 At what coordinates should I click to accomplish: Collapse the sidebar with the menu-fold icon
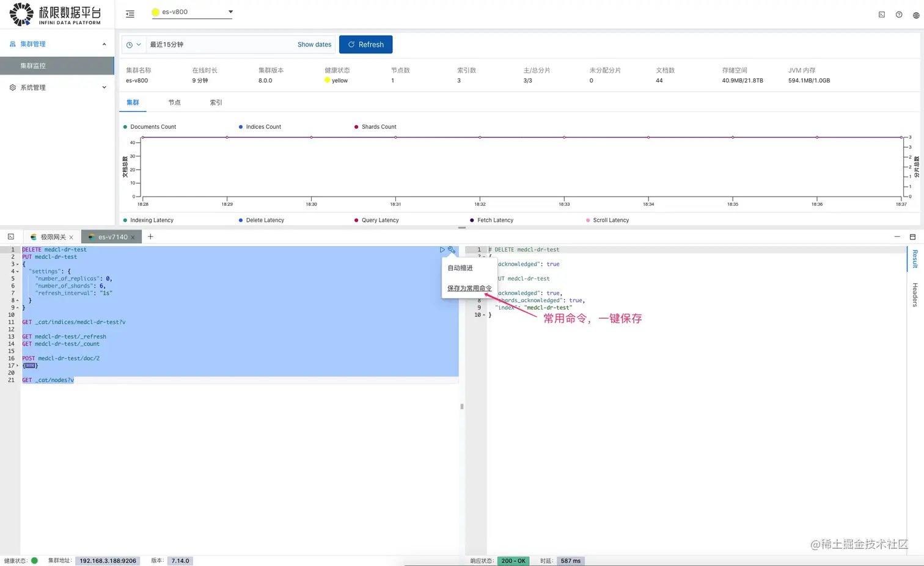(130, 13)
